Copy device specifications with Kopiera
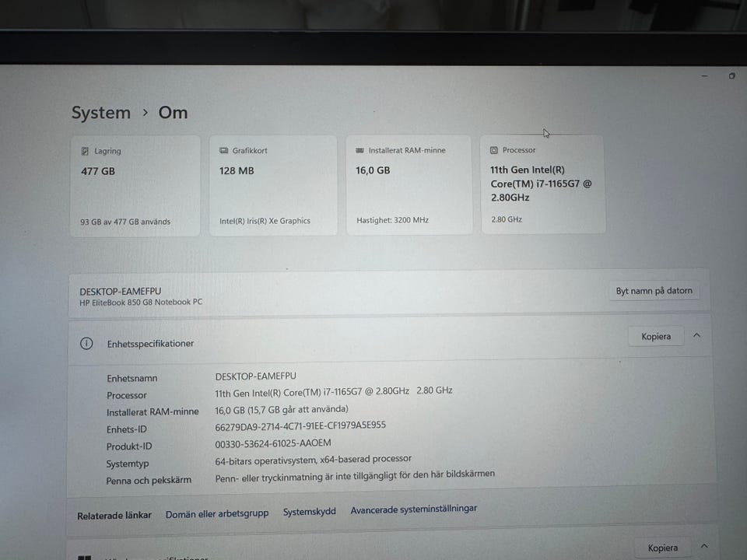747x560 pixels. tap(656, 336)
